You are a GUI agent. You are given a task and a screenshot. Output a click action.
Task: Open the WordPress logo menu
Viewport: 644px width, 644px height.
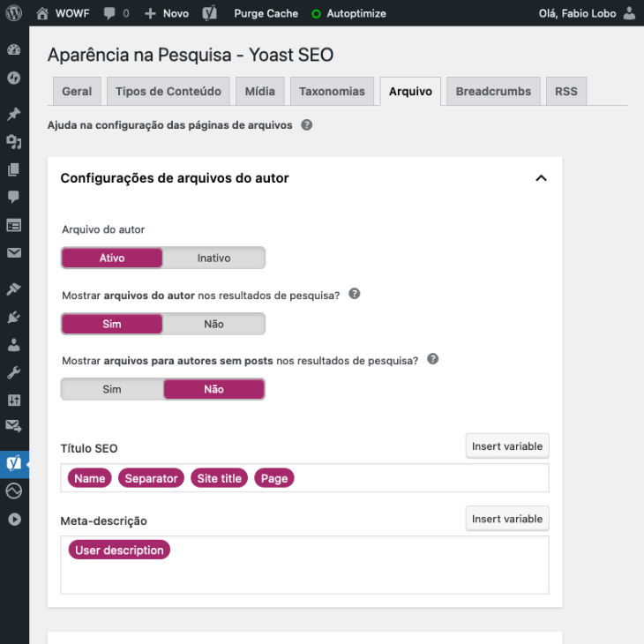(14, 13)
